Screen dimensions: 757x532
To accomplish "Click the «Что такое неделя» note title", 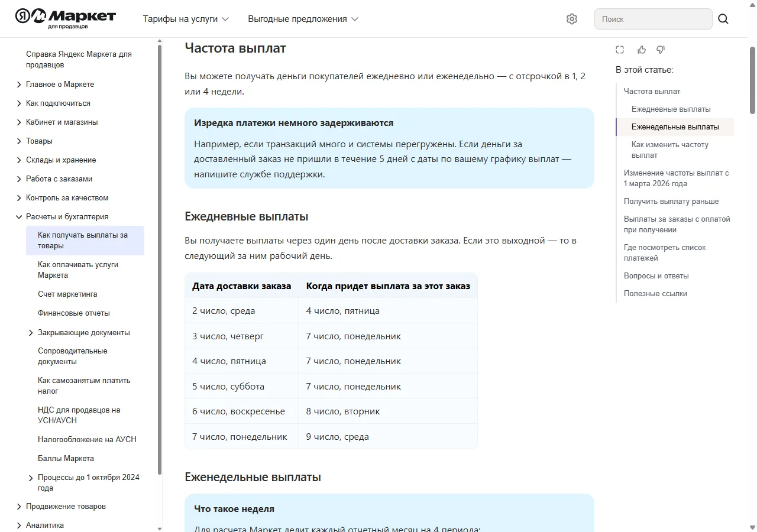I will 234,509.
